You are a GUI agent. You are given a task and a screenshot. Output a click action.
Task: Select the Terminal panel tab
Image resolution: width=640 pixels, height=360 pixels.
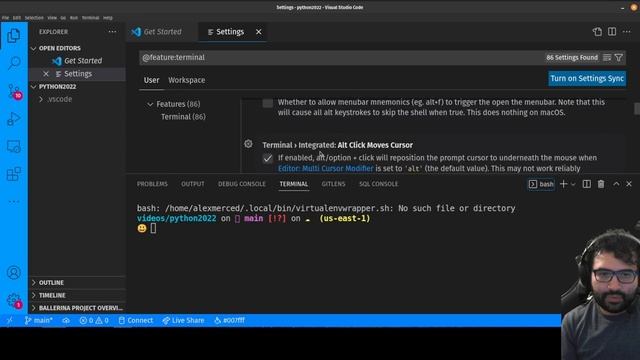[293, 184]
